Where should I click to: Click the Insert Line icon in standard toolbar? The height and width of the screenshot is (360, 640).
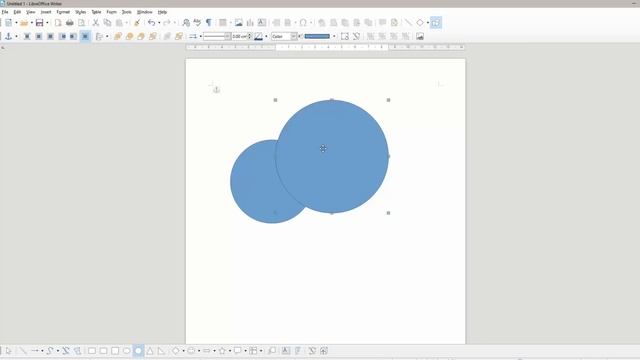pos(408,23)
